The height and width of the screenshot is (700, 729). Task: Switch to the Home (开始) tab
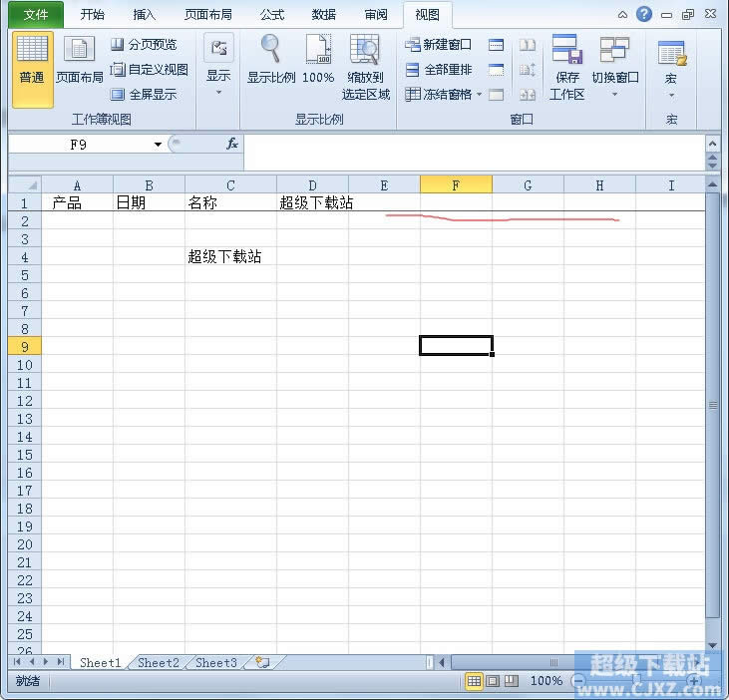92,15
